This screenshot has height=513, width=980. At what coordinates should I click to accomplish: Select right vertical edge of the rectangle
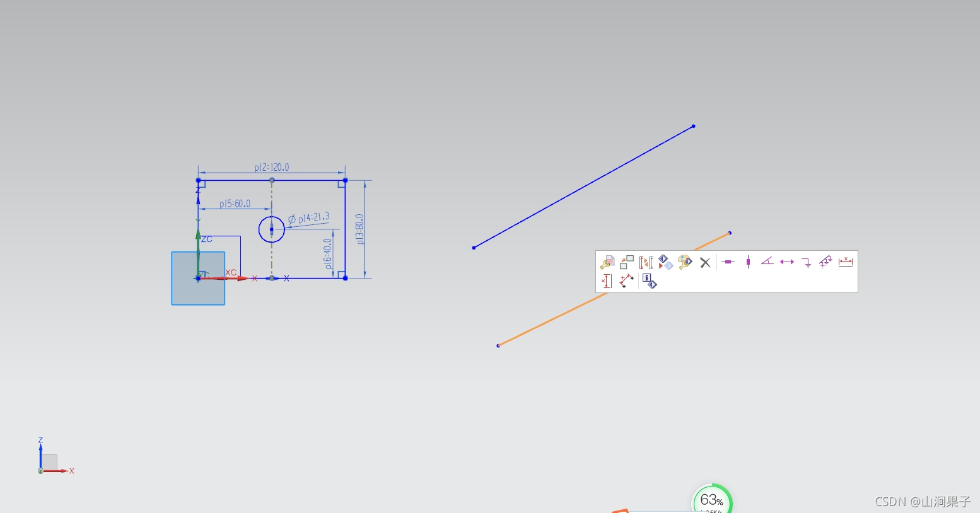(x=345, y=229)
